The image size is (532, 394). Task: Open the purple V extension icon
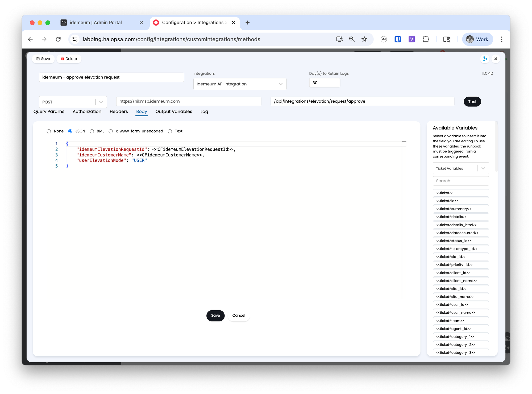[x=412, y=39]
